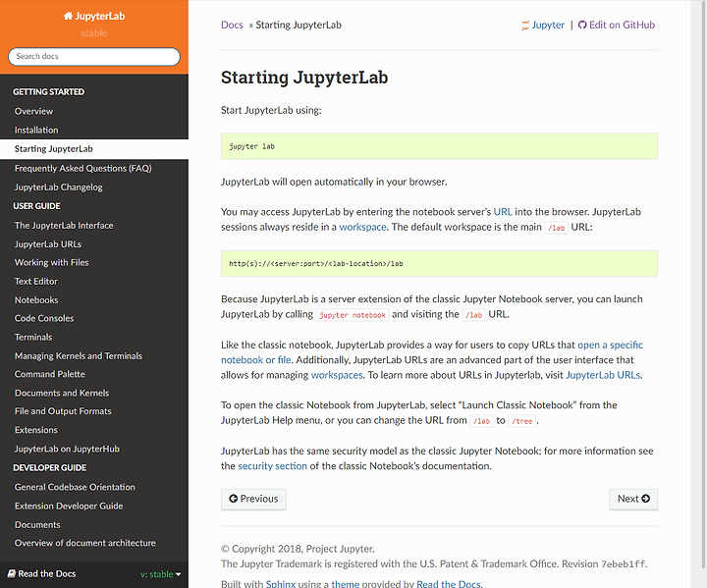Expand the v: stable version dropdown
The height and width of the screenshot is (588, 707).
160,574
